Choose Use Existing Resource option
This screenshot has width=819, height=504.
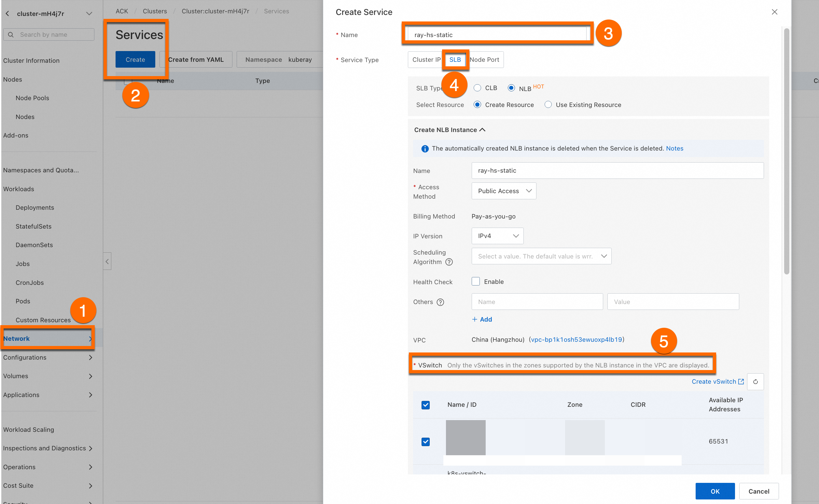[548, 105]
